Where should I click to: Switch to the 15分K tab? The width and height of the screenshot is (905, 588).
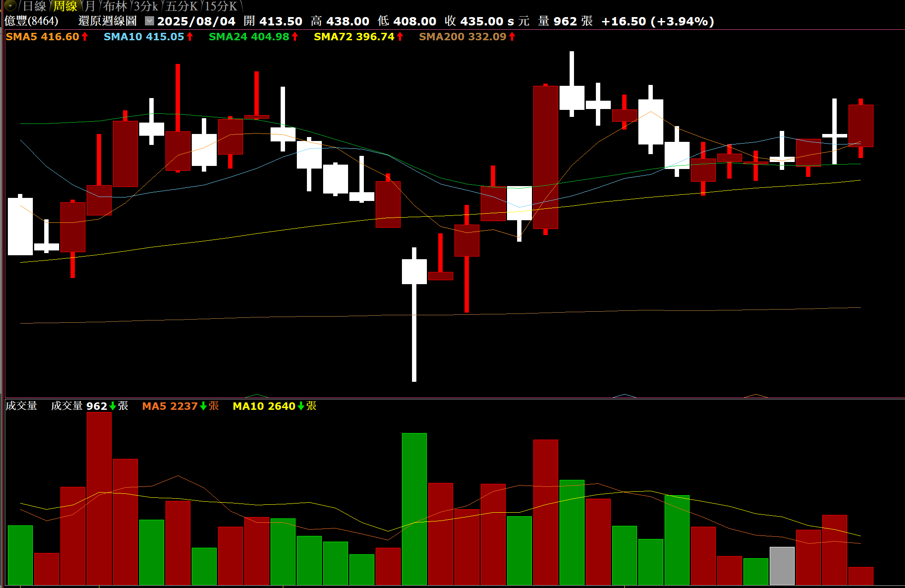pyautogui.click(x=221, y=6)
